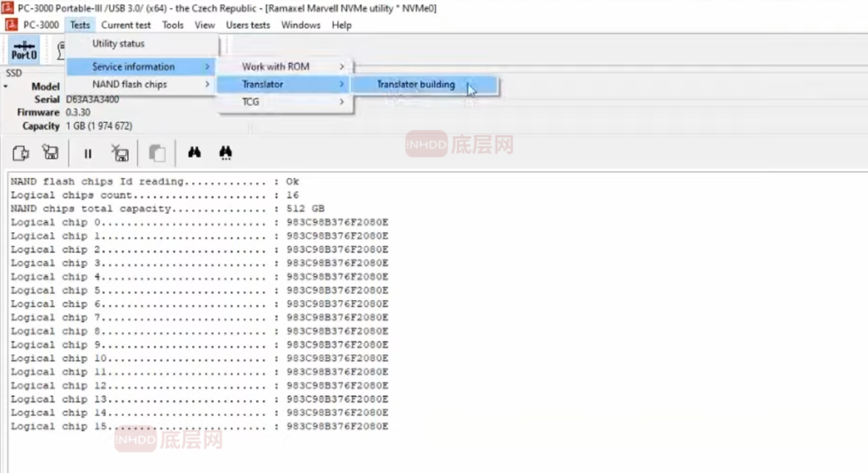Click the pause button in the log toolbar
The height and width of the screenshot is (473, 868).
[87, 153]
